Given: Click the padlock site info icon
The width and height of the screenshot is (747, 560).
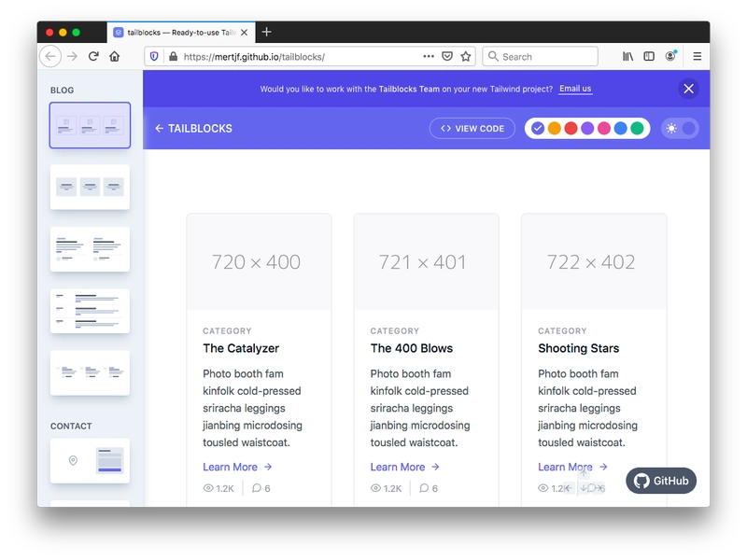Looking at the screenshot, I should pos(174,57).
